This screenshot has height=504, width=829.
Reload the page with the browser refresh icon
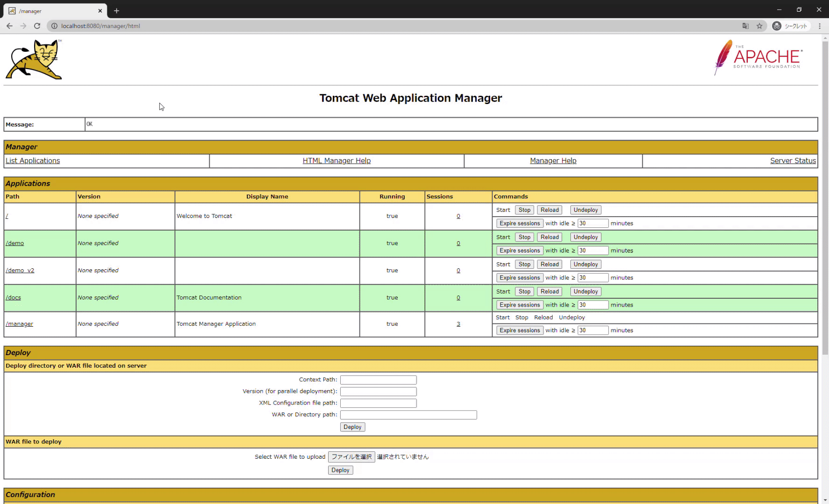coord(37,26)
